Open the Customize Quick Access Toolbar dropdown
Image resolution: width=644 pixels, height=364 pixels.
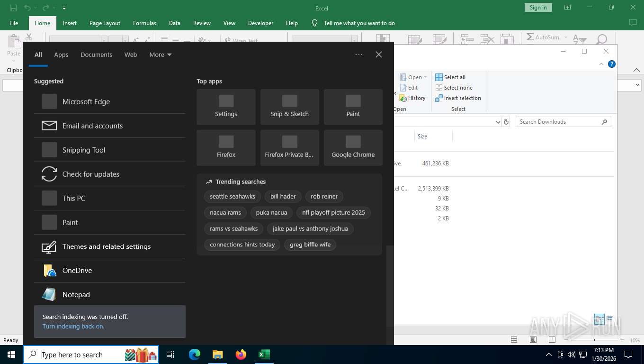(x=64, y=8)
